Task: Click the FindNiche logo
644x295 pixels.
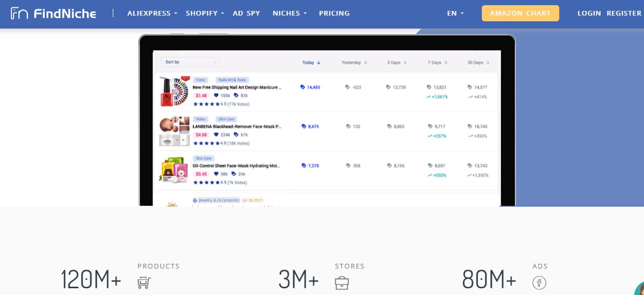Action: (53, 14)
